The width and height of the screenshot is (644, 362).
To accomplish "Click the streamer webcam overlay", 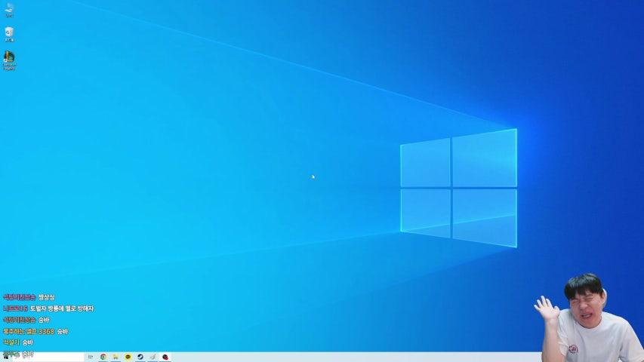I will pos(588,318).
